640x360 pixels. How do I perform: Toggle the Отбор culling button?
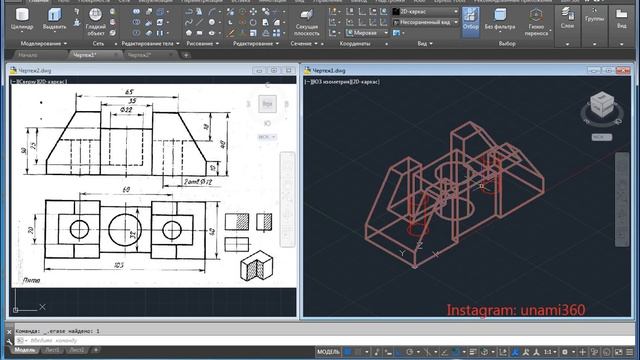[x=470, y=22]
